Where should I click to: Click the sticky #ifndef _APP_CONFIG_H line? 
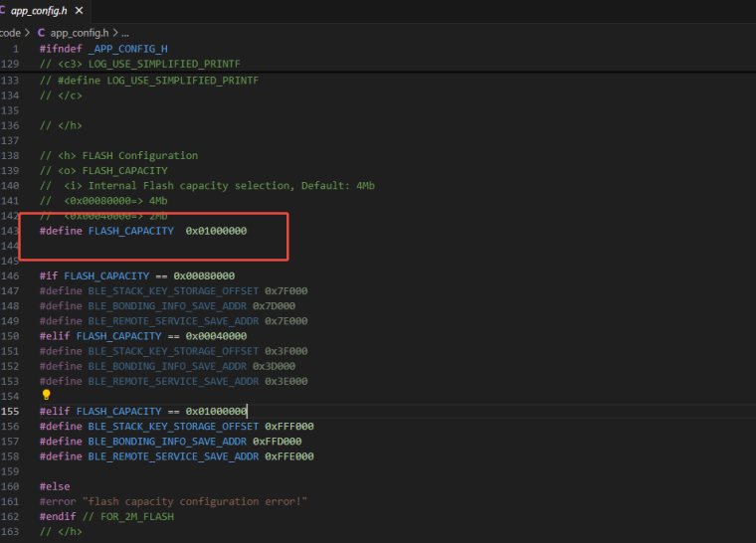103,49
